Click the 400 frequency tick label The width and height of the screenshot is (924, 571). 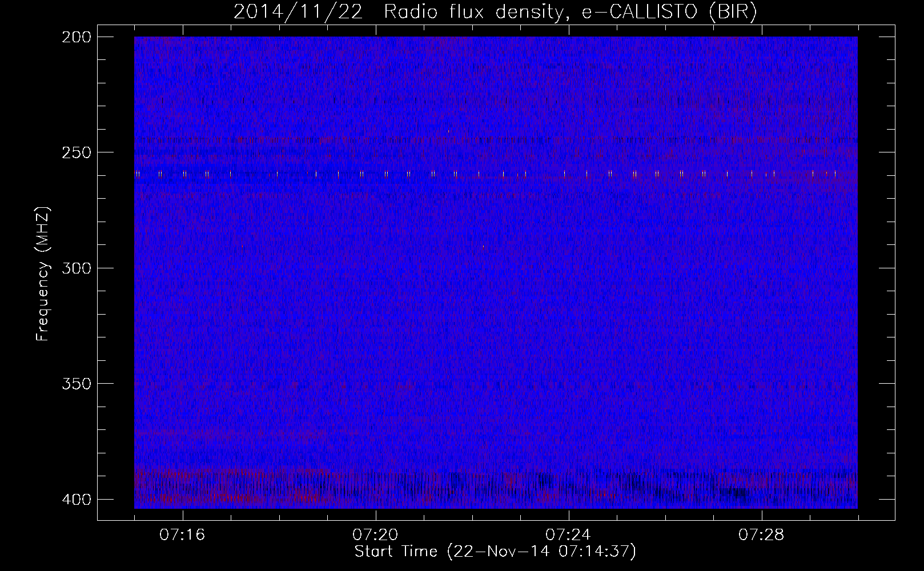[76, 499]
